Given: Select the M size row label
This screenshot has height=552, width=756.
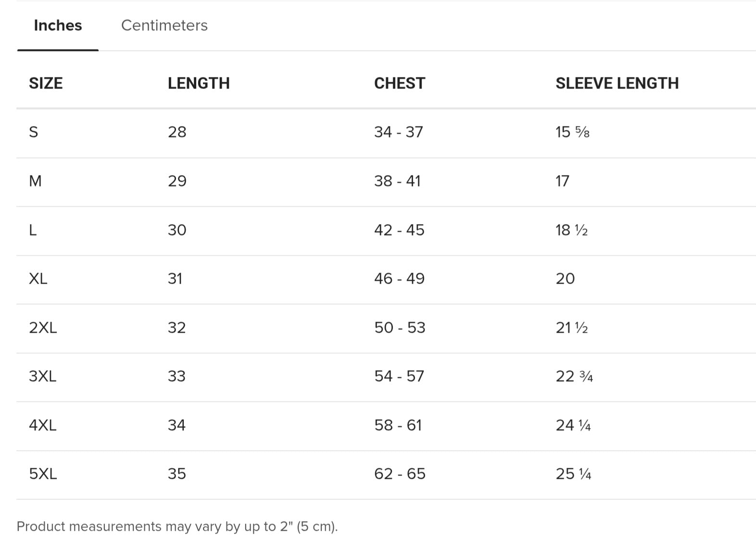Looking at the screenshot, I should coord(35,181).
